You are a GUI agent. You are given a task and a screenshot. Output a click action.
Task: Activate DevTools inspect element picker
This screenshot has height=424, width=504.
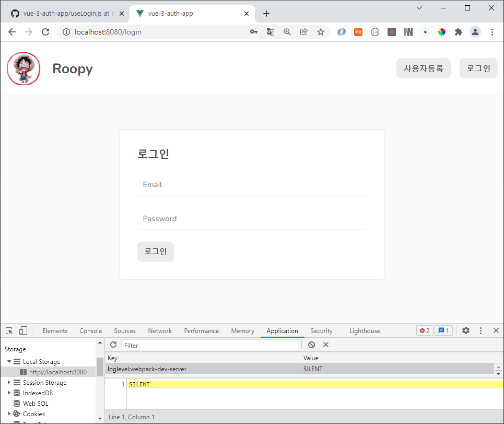9,330
